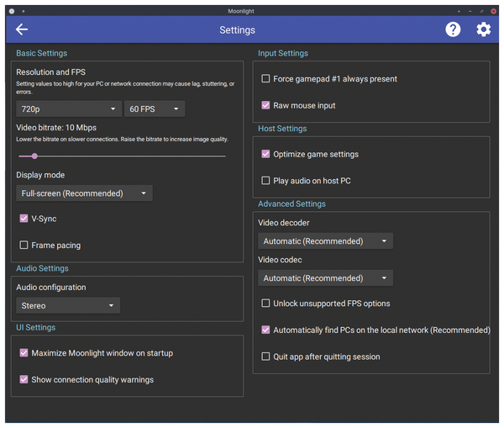Open the 720p resolution dropdown
The image size is (504, 428).
[x=69, y=108]
